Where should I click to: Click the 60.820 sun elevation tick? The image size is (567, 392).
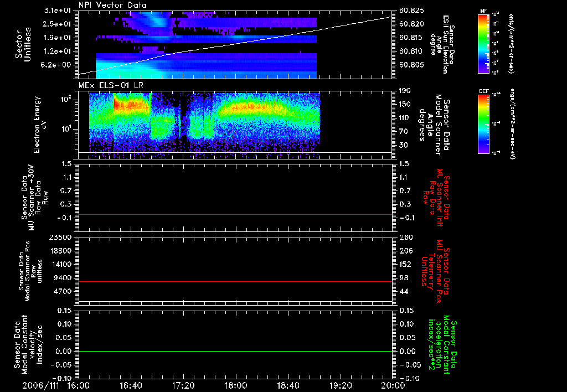(411, 24)
